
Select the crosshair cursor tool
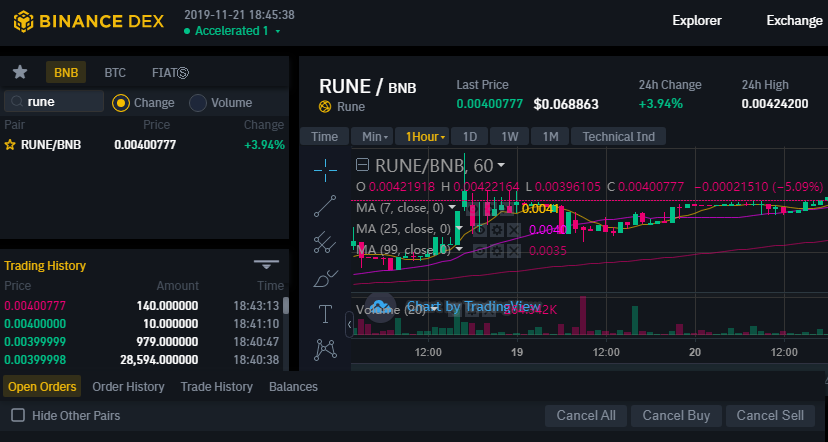point(325,170)
